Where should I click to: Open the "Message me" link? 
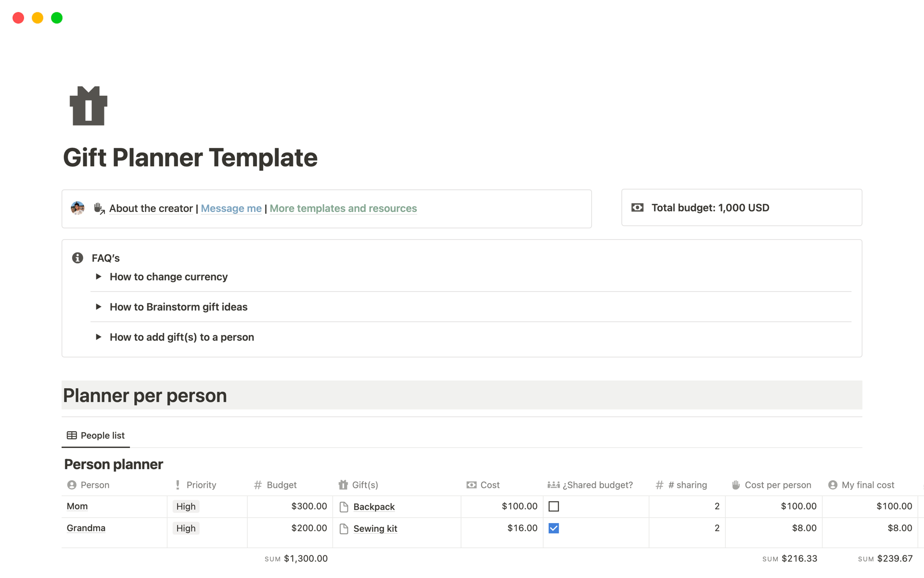[231, 208]
